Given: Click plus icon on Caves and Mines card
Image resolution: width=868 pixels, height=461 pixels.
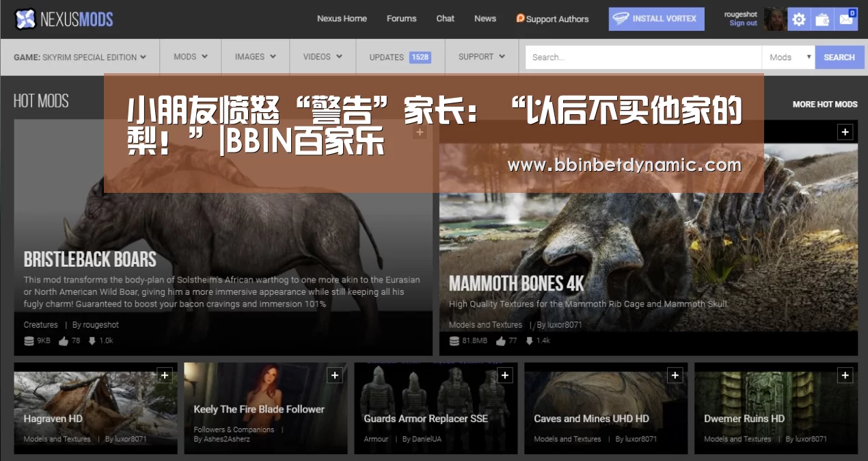Looking at the screenshot, I should (x=675, y=375).
